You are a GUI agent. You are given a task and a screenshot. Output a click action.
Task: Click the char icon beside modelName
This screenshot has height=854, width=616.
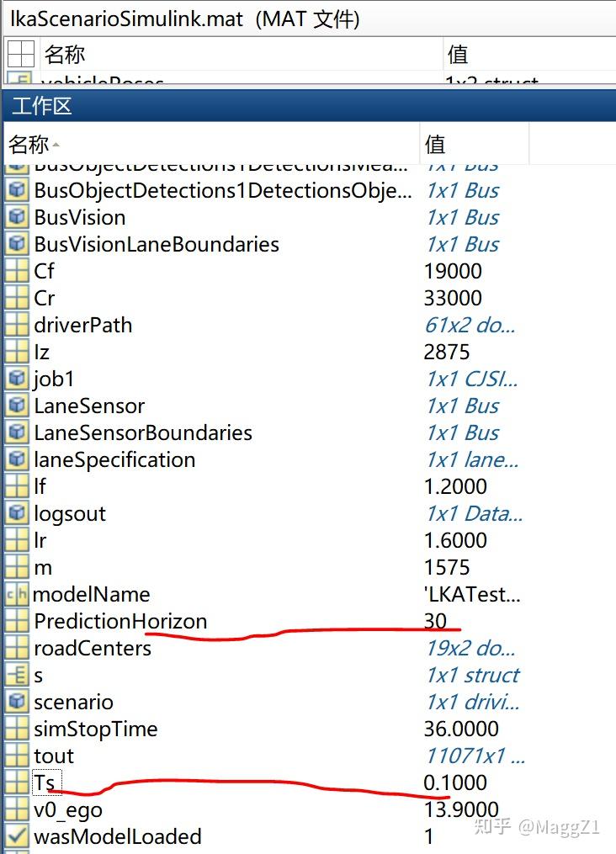pos(17,594)
